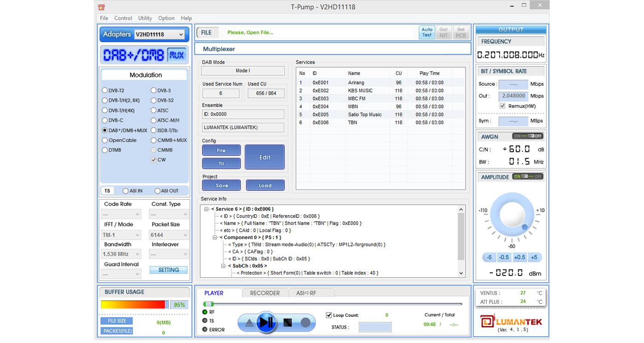This screenshot has width=644, height=343.
Task: Toggle the Loop Count checkbox
Action: (329, 315)
